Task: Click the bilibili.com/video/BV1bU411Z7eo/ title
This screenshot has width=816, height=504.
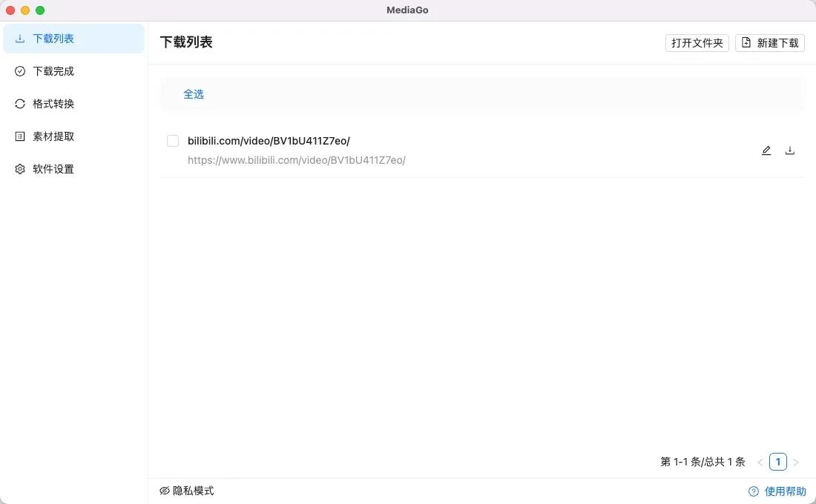Action: click(x=269, y=141)
